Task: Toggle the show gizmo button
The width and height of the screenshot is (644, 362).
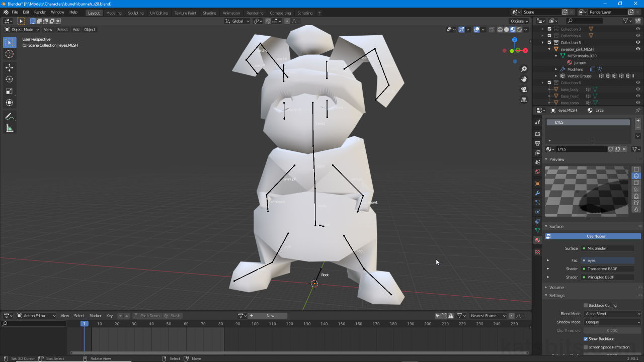Action: pyautogui.click(x=461, y=29)
